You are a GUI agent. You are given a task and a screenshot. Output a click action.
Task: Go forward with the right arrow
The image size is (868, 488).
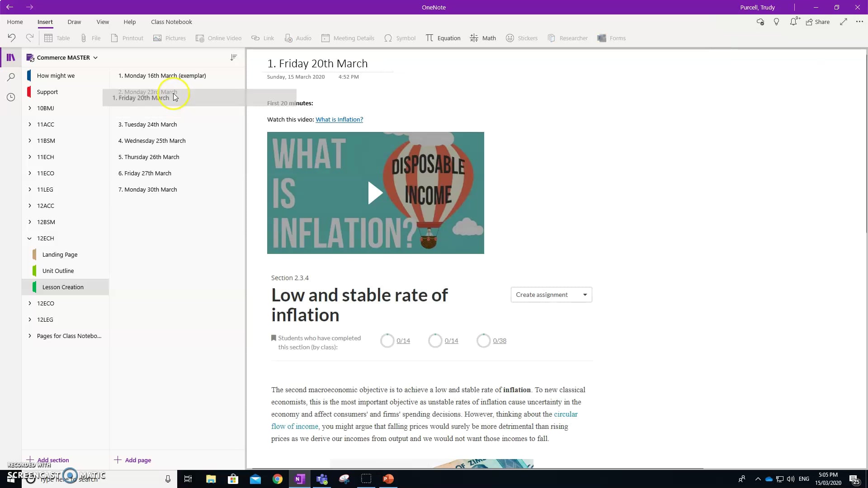(x=29, y=7)
